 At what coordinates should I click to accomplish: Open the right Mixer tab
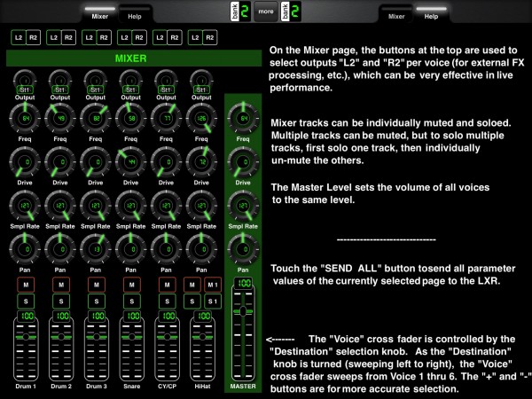pyautogui.click(x=396, y=14)
